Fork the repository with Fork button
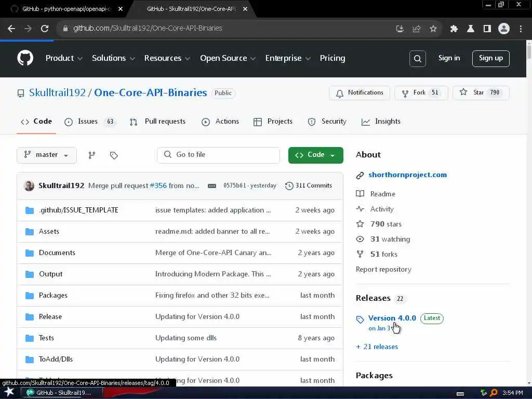Image resolution: width=532 pixels, height=399 pixels. (421, 92)
